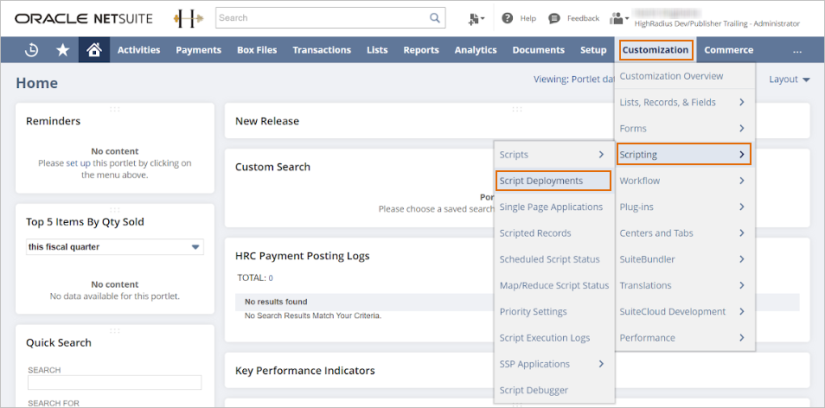Open the Payments menu
The width and height of the screenshot is (825, 408).
click(x=198, y=50)
